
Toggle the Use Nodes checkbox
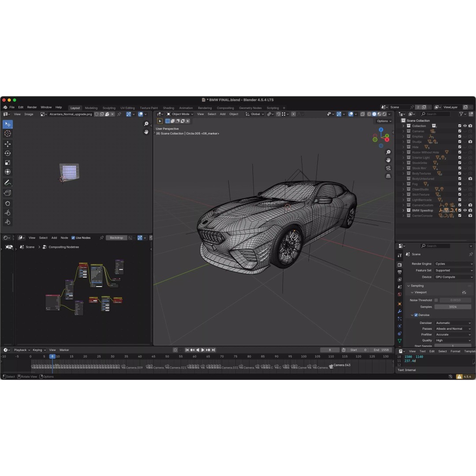(x=73, y=238)
